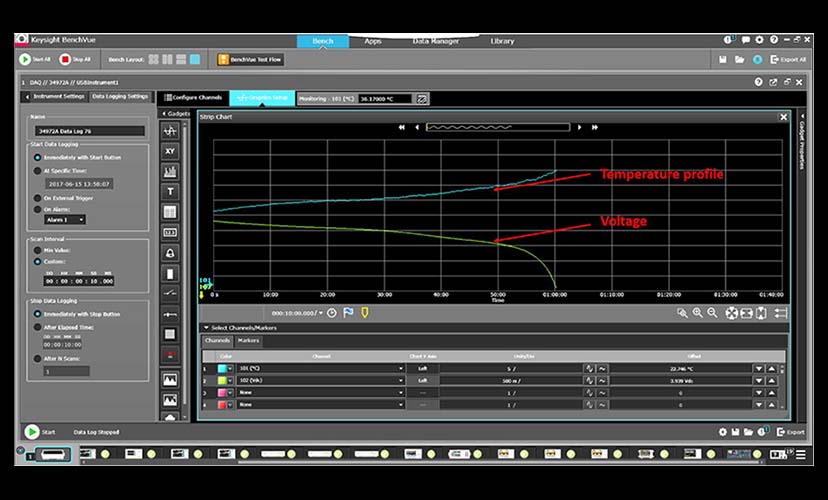This screenshot has width=828, height=500.
Task: Open the Configure Channels tab
Action: [x=193, y=98]
